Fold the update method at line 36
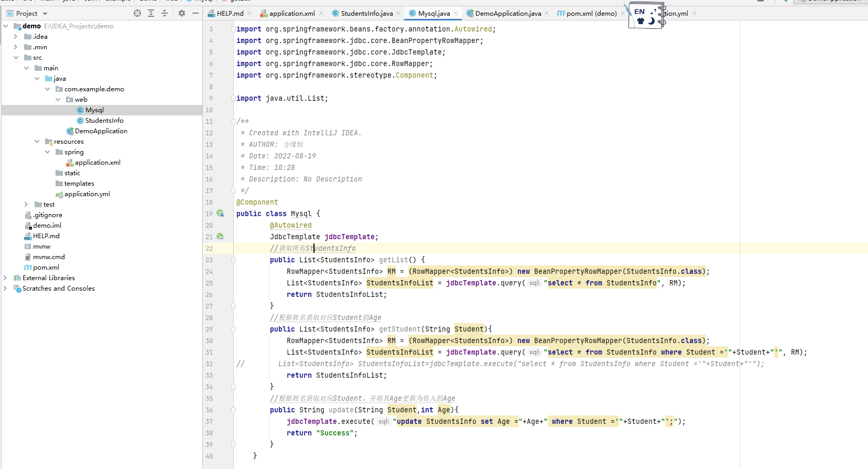Screen dimensions: 868x469 233,410
